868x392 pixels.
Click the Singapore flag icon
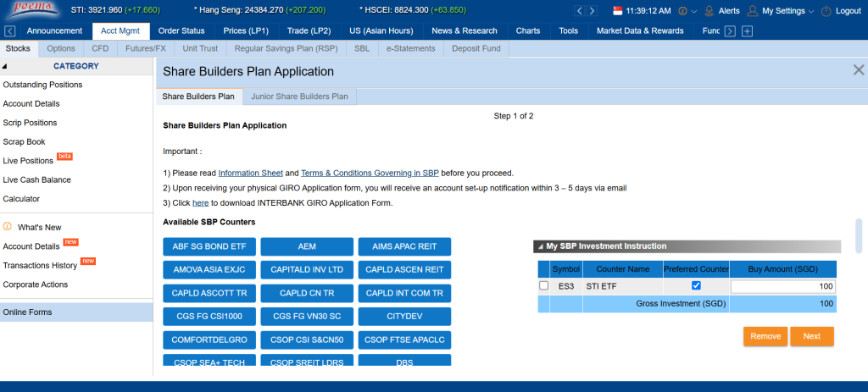pos(618,11)
